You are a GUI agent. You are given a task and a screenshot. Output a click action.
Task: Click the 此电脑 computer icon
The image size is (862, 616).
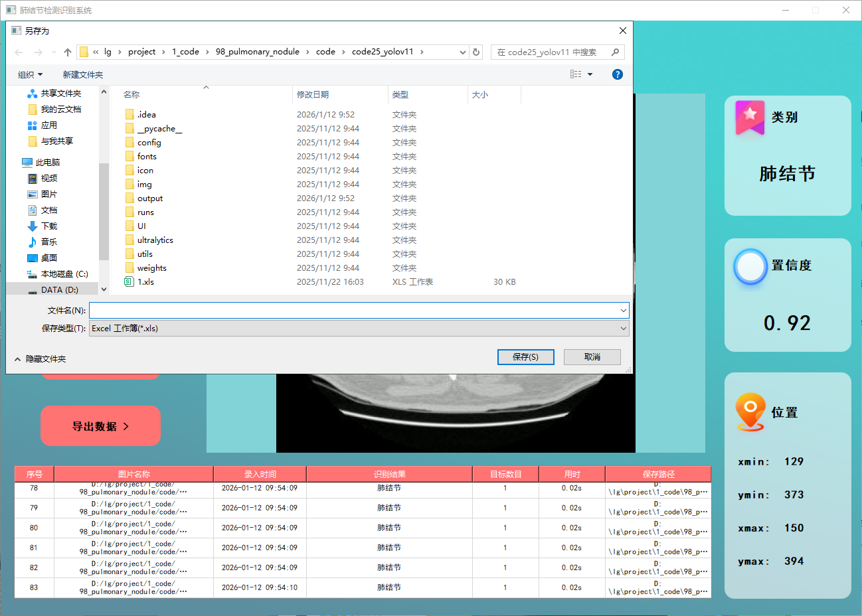point(27,163)
